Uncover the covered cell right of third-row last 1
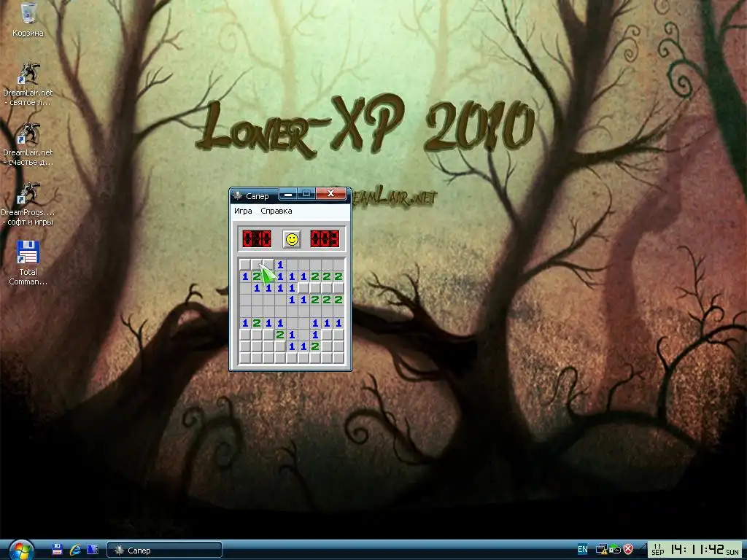747x560 pixels. point(303,287)
